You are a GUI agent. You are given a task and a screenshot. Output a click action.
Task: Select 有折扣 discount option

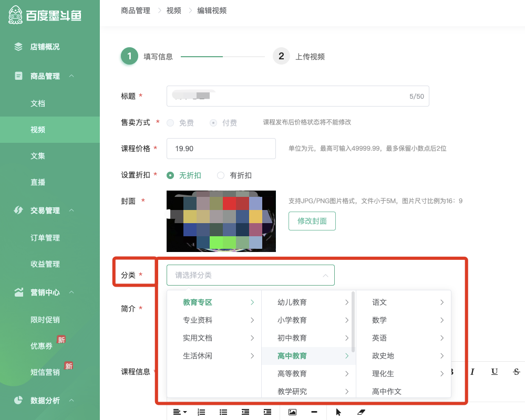[221, 176]
